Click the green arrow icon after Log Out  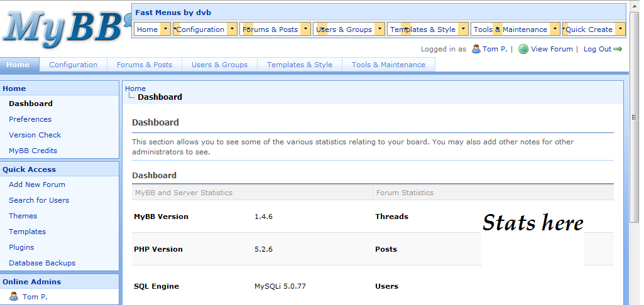(x=618, y=49)
